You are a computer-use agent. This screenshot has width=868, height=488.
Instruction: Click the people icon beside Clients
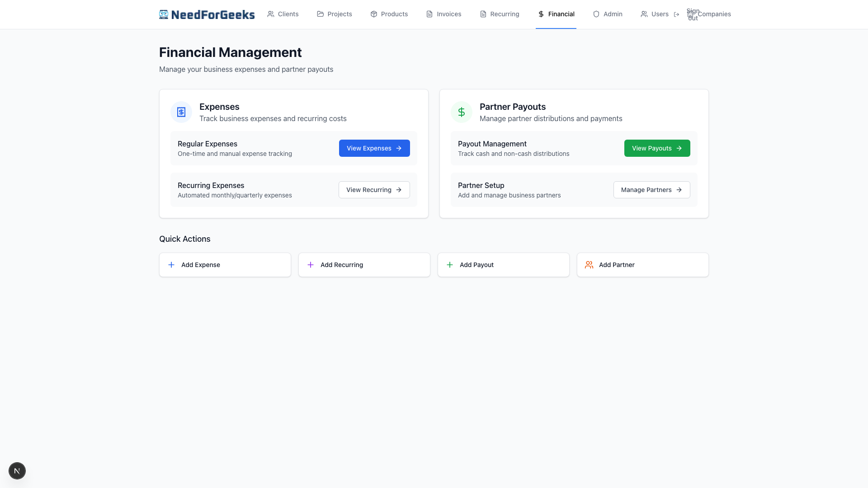270,14
